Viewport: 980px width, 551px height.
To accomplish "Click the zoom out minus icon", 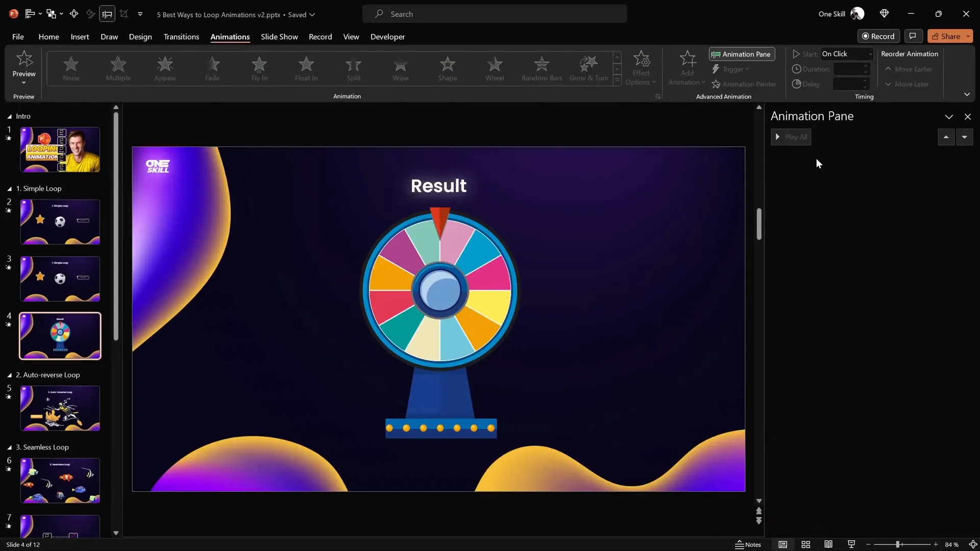I will click(x=868, y=544).
